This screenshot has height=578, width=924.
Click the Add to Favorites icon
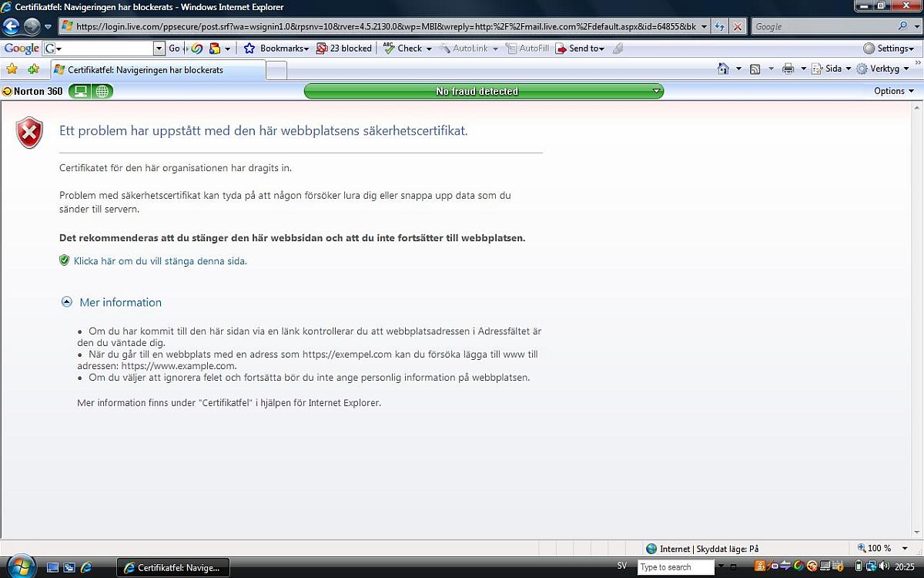point(33,69)
